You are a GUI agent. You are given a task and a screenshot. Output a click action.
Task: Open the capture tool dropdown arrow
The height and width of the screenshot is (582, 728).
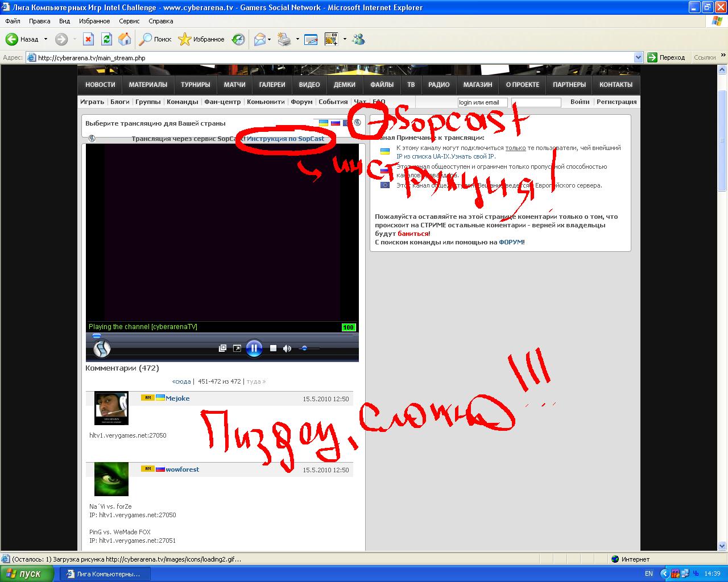pyautogui.click(x=345, y=39)
